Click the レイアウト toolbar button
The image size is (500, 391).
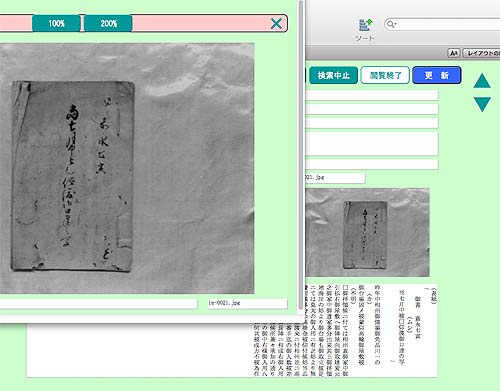(x=482, y=53)
